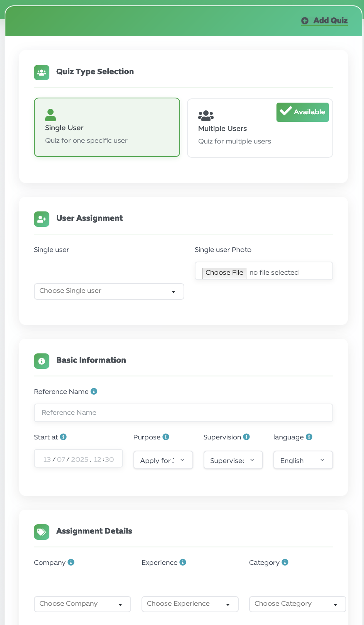Image resolution: width=364 pixels, height=625 pixels.
Task: Expand the Purpose dropdown
Action: [x=163, y=460]
